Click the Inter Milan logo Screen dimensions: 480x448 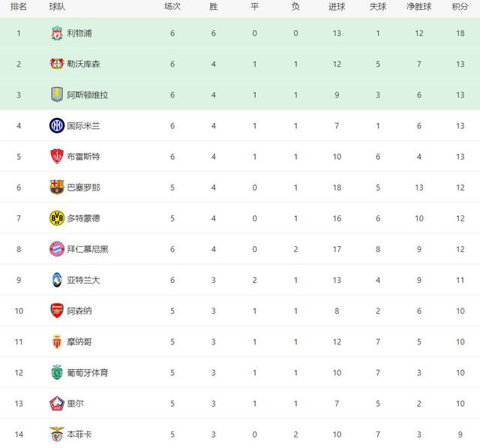57,126
